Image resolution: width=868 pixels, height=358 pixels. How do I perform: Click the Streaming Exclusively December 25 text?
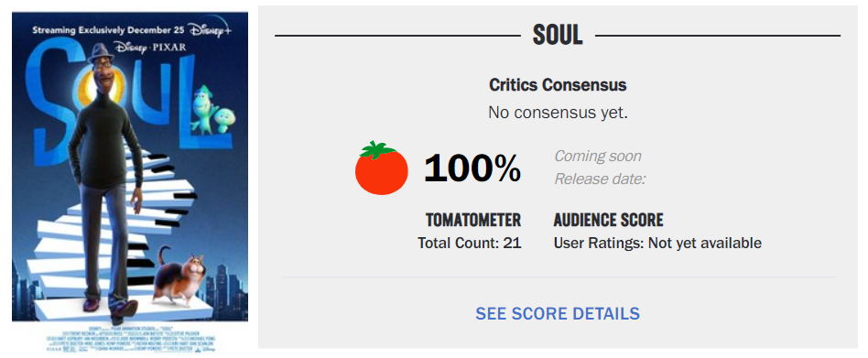(108, 30)
